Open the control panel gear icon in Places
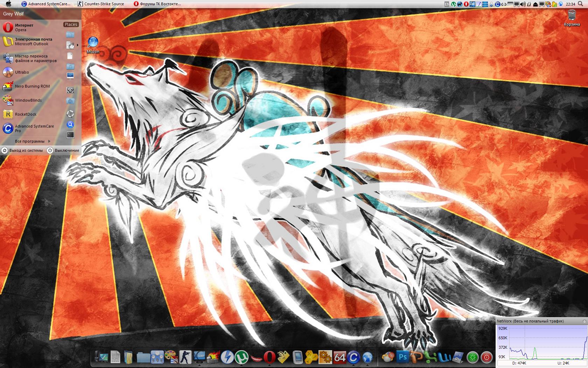This screenshot has height=368, width=588. click(70, 90)
